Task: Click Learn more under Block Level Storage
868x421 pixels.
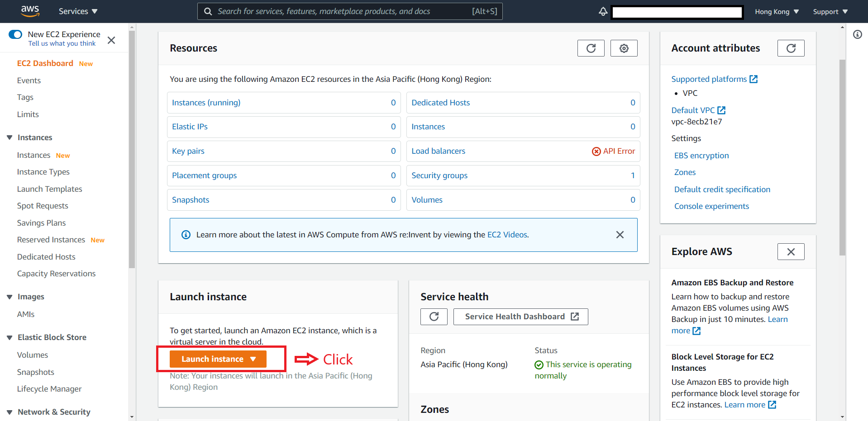Action: (750, 405)
